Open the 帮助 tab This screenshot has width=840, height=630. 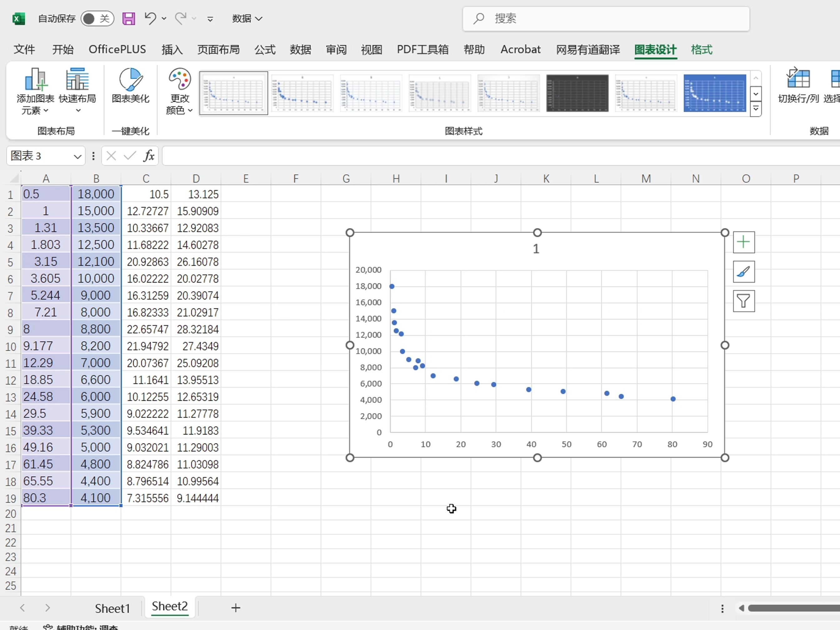point(474,49)
